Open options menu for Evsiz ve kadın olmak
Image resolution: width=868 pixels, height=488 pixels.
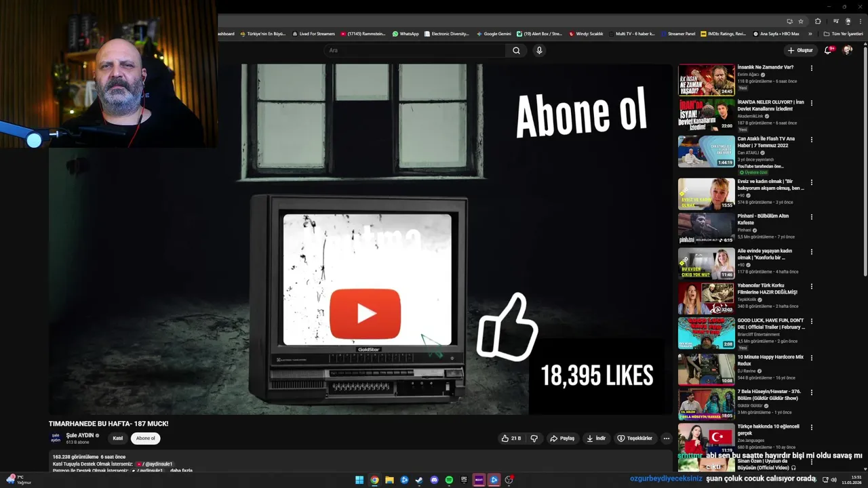click(811, 182)
